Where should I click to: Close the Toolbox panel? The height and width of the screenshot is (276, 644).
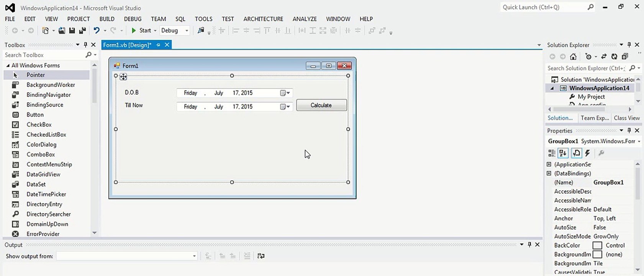[x=93, y=45]
